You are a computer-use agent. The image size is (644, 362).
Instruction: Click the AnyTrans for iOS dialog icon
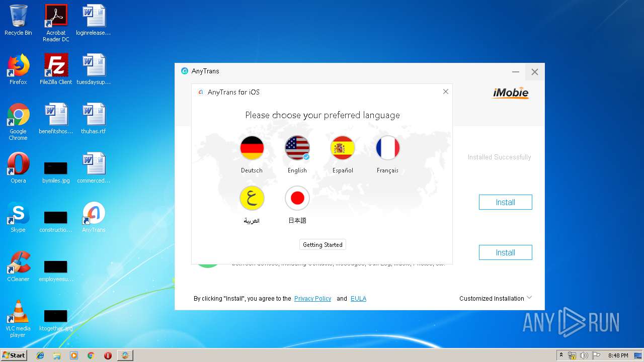(x=201, y=92)
